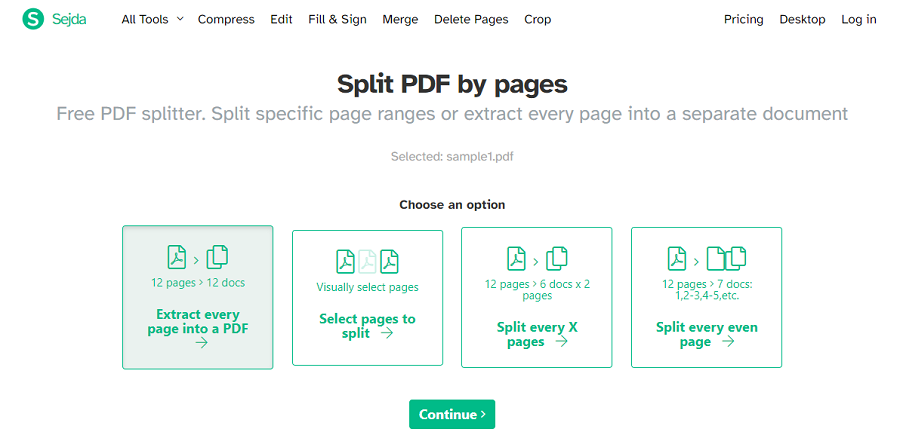Select the Split every X pages label
Image resolution: width=900 pixels, height=435 pixels.
coord(537,334)
